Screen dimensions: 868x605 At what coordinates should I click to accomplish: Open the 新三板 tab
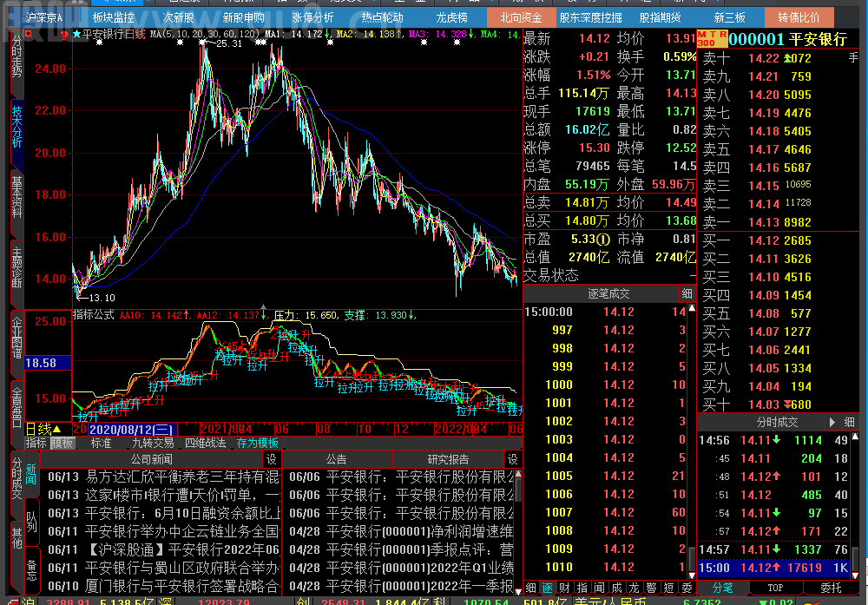730,17
